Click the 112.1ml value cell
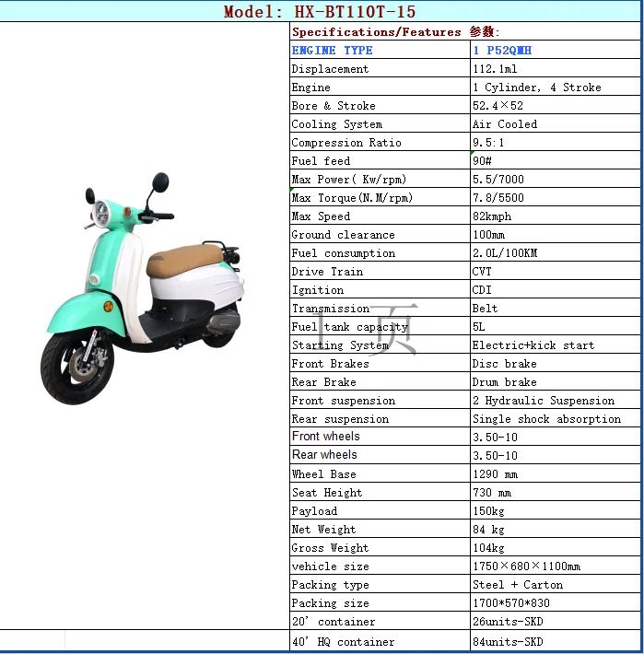This screenshot has width=644, height=654. tap(556, 68)
